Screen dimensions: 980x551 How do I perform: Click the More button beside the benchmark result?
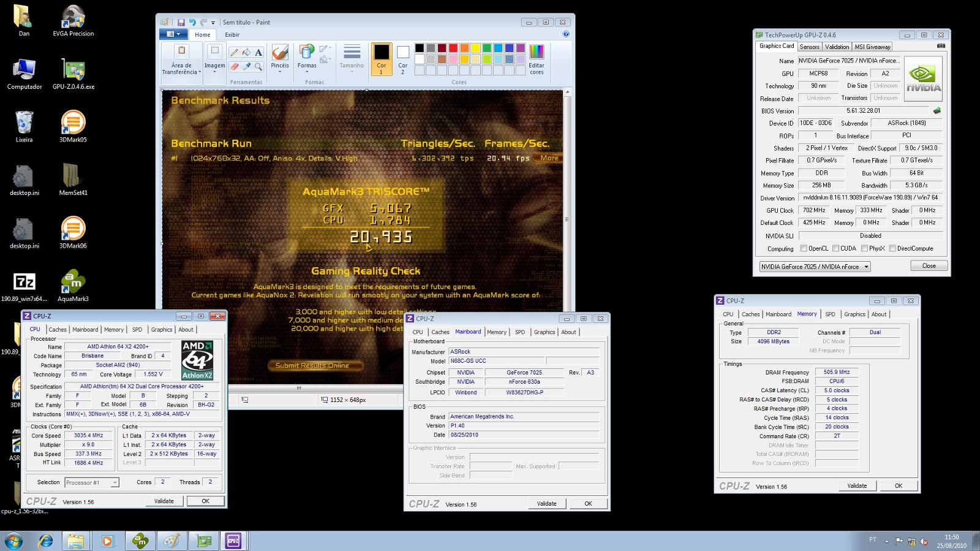tap(548, 158)
